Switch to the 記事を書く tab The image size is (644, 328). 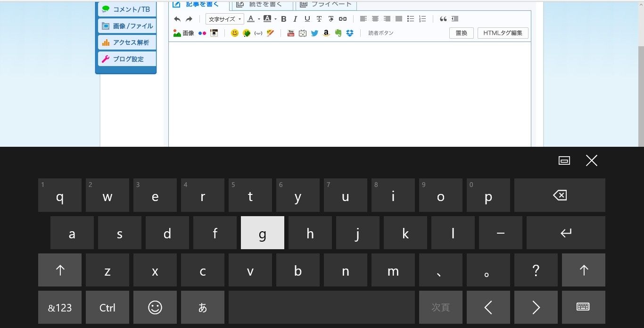[x=199, y=5]
